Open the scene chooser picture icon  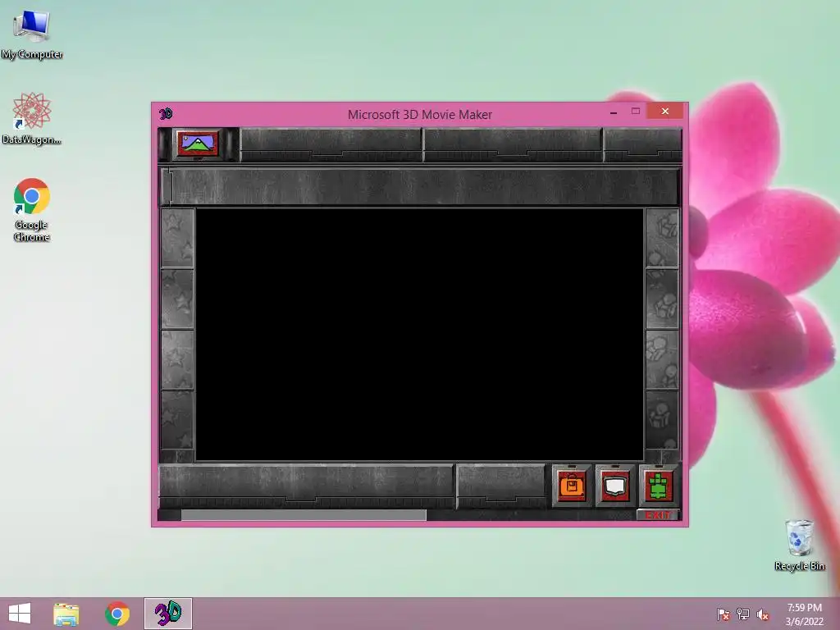(199, 144)
